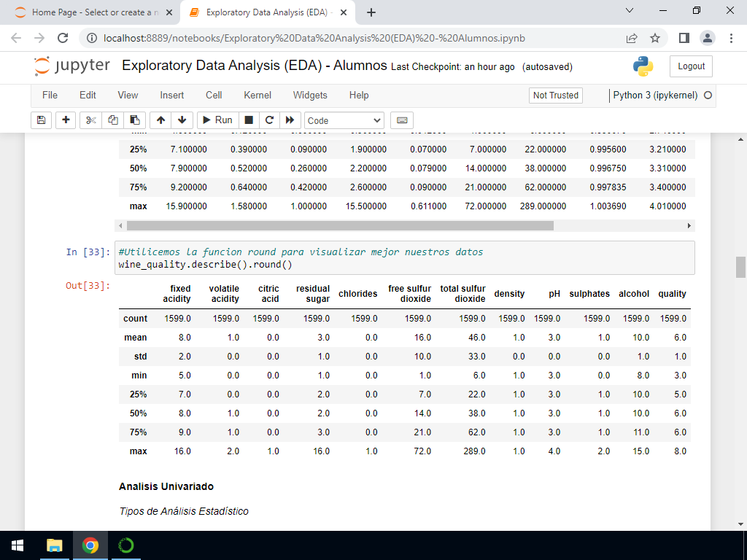Restart the kernel with circular arrow icon

coord(269,120)
